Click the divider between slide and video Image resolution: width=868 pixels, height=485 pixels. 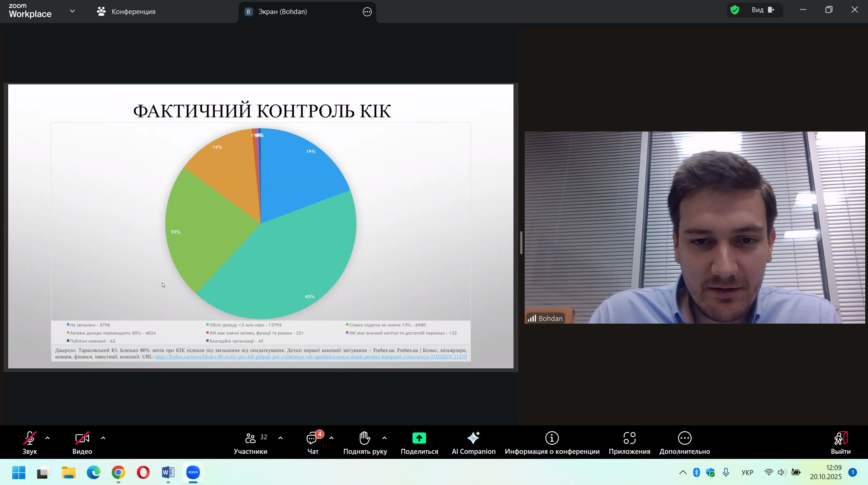pos(521,243)
